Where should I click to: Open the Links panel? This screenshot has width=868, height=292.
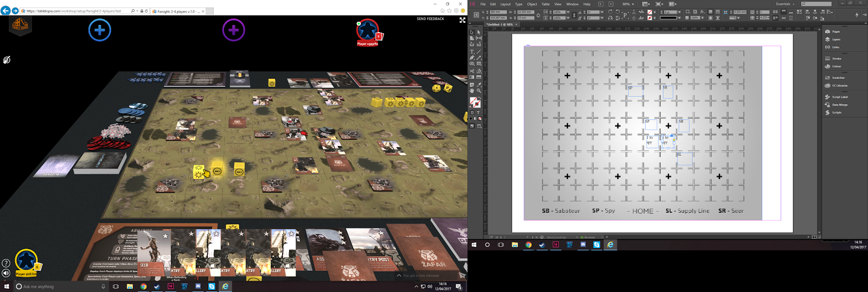click(x=833, y=47)
